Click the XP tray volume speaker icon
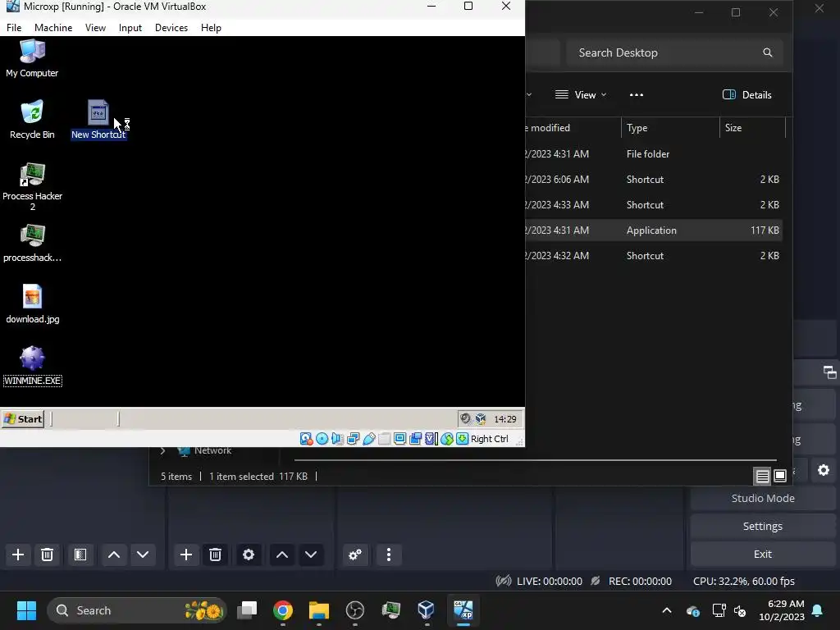The width and height of the screenshot is (840, 630). coord(466,419)
